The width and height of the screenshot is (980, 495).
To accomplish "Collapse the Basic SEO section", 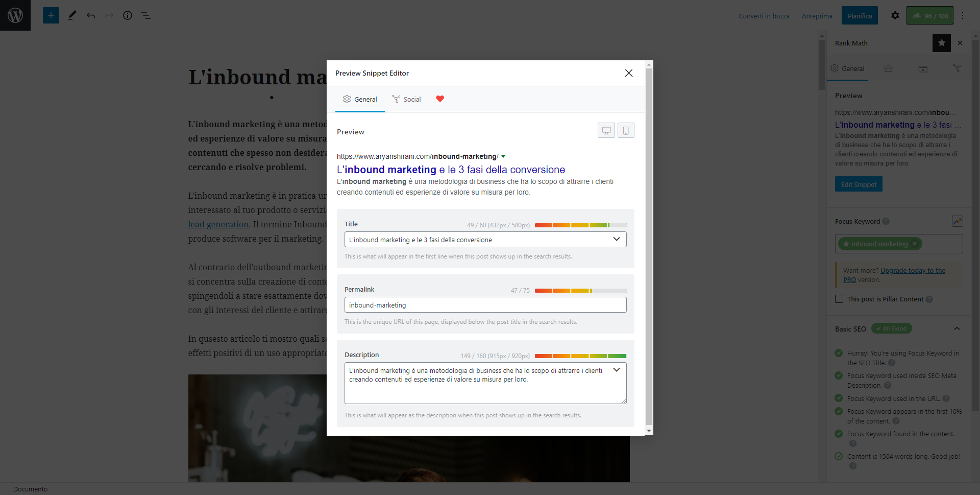I will coord(957,328).
